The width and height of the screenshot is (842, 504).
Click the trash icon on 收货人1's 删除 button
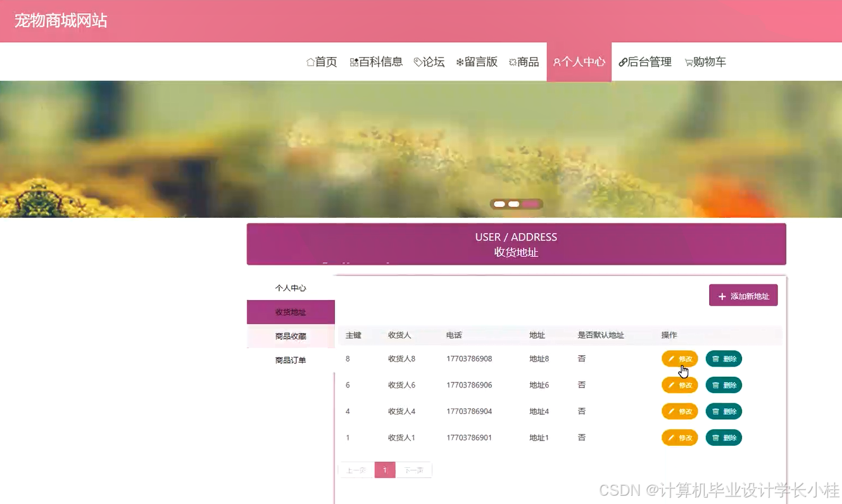pos(715,438)
